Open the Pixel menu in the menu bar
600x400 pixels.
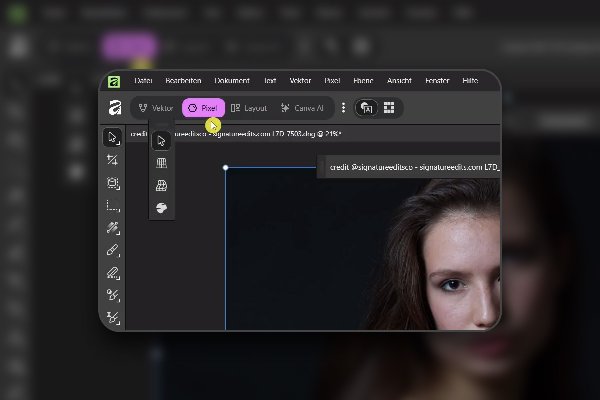pos(332,80)
